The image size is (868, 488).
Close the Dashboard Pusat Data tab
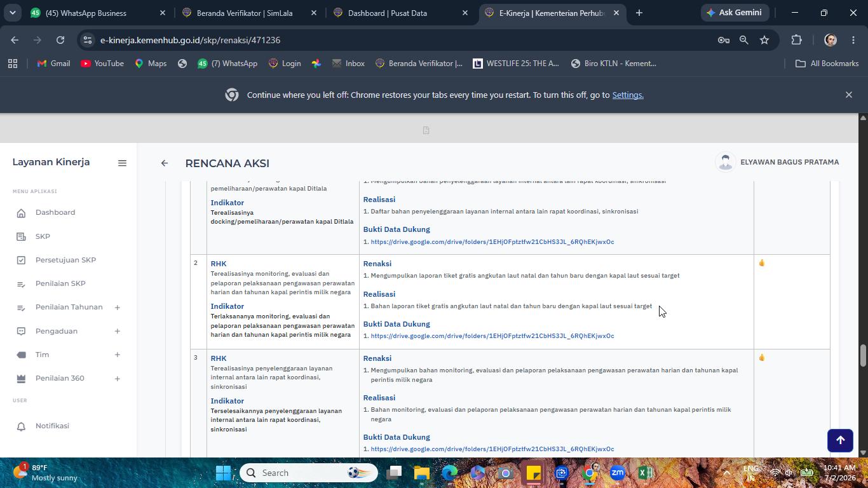tap(465, 13)
